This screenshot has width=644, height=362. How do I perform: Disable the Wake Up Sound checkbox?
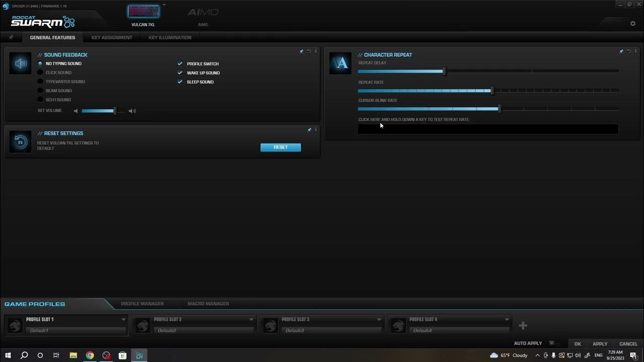click(x=180, y=73)
